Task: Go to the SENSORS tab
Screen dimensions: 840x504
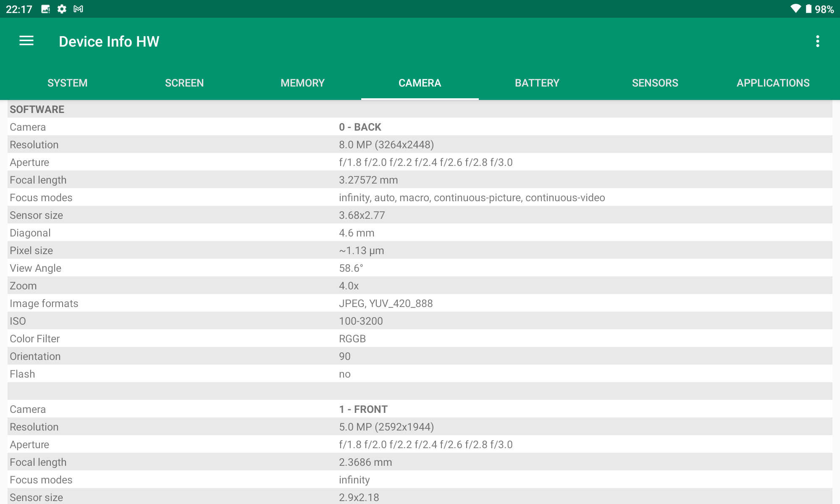Action: tap(655, 83)
